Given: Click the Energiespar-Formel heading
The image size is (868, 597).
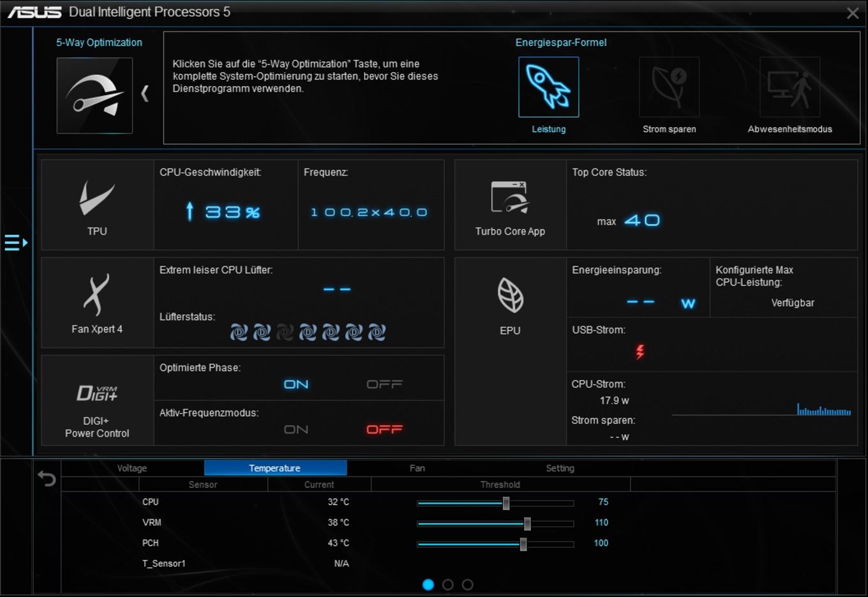Looking at the screenshot, I should coord(561,42).
